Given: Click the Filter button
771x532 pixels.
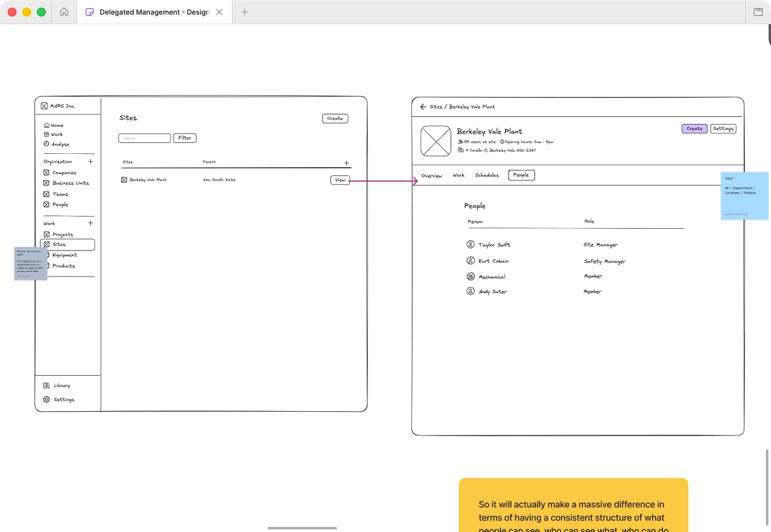Looking at the screenshot, I should [x=185, y=138].
